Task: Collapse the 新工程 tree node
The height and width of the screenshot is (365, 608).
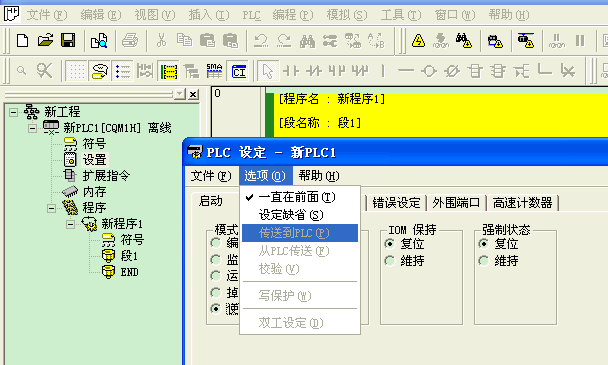Action: (14, 112)
